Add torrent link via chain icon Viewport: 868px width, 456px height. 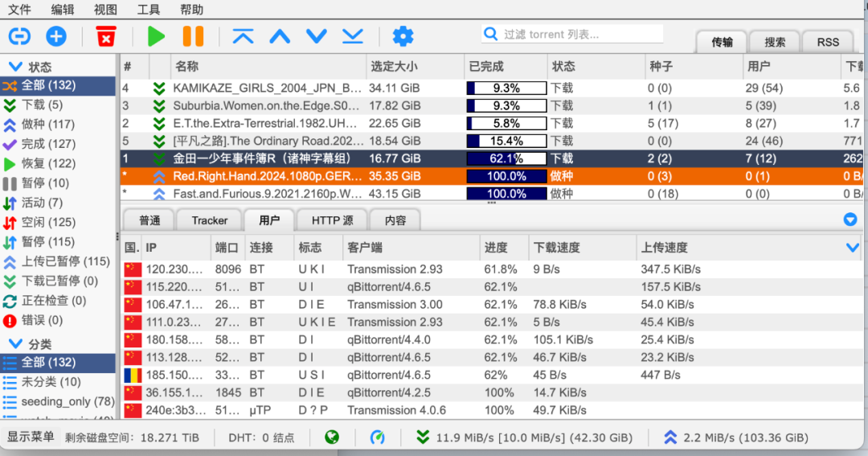(19, 36)
